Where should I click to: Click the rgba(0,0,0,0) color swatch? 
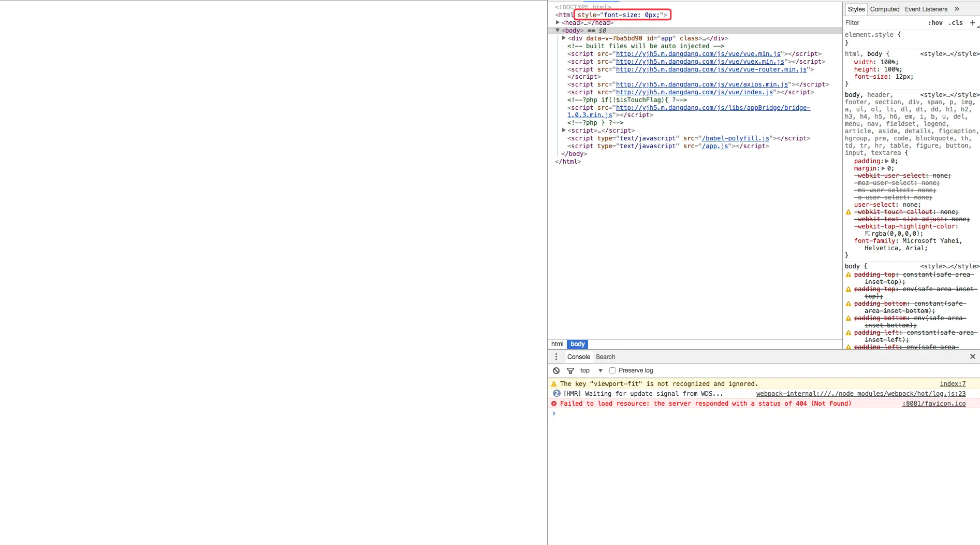[x=868, y=234]
